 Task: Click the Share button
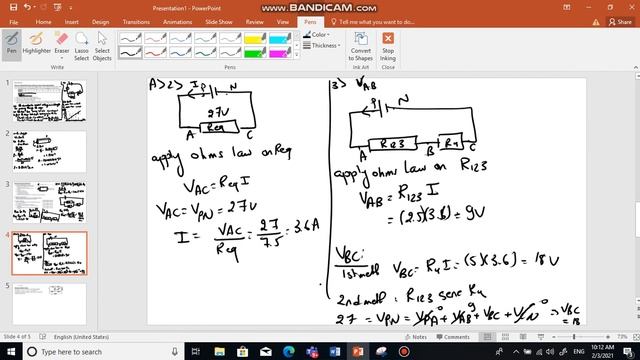pyautogui.click(x=620, y=22)
